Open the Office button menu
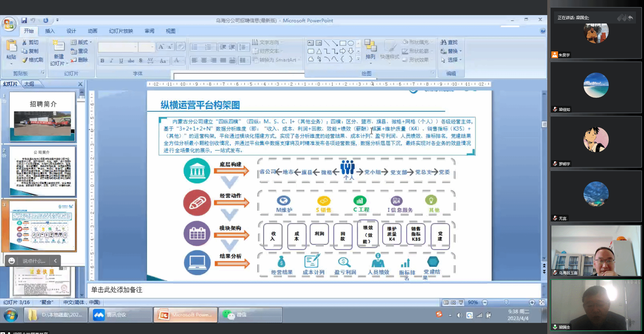The height and width of the screenshot is (334, 644). 9,24
